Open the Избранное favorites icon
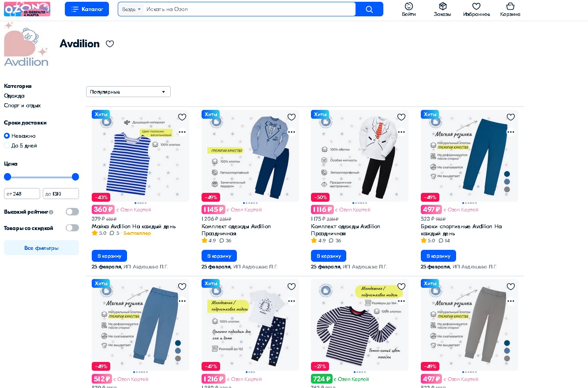The height and width of the screenshot is (388, 588). (476, 9)
